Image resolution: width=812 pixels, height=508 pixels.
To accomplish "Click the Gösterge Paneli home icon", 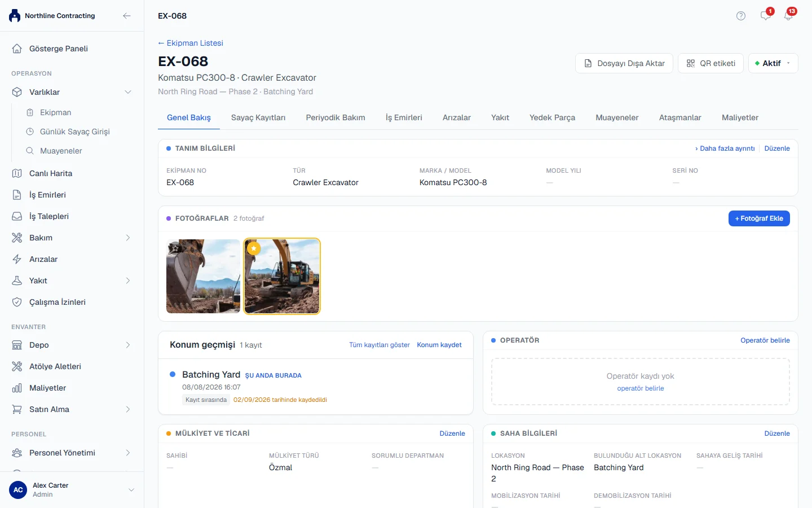I will 17,49.
